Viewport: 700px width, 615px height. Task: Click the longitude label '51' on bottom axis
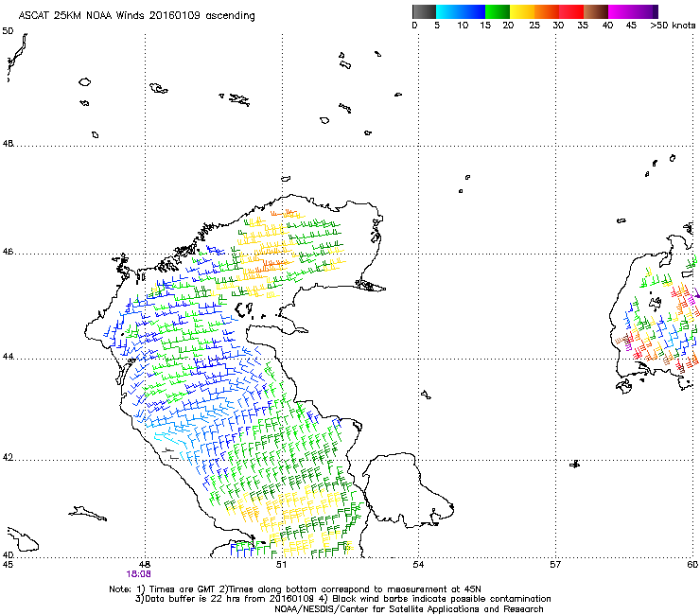click(x=281, y=565)
